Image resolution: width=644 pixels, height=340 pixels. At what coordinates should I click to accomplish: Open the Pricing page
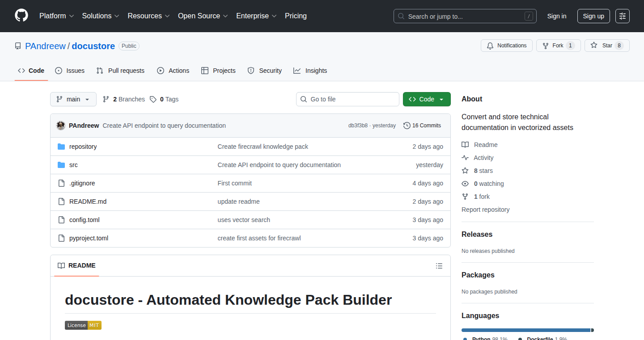[296, 16]
